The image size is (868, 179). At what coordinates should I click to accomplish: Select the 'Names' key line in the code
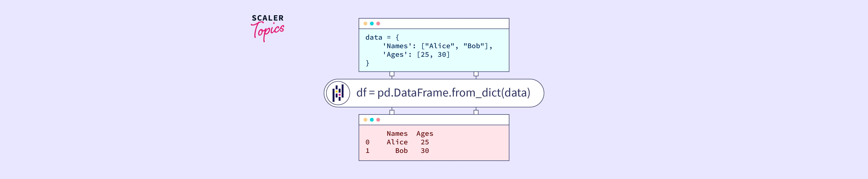437,46
